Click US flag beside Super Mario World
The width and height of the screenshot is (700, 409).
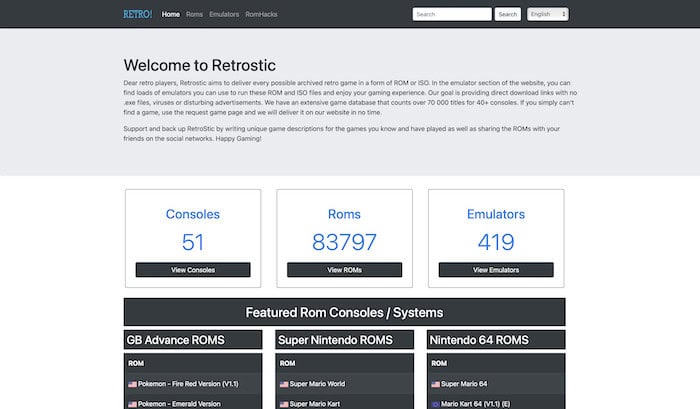tap(284, 384)
